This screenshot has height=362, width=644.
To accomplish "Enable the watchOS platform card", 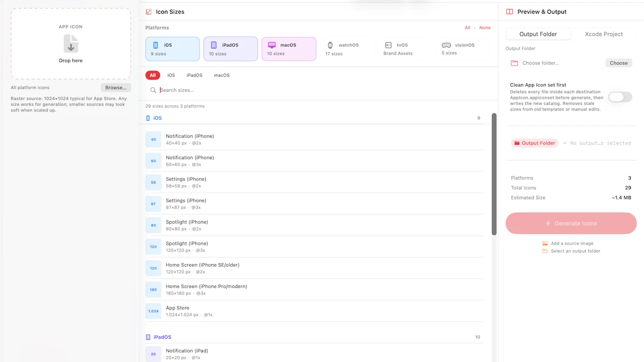I will (x=347, y=49).
